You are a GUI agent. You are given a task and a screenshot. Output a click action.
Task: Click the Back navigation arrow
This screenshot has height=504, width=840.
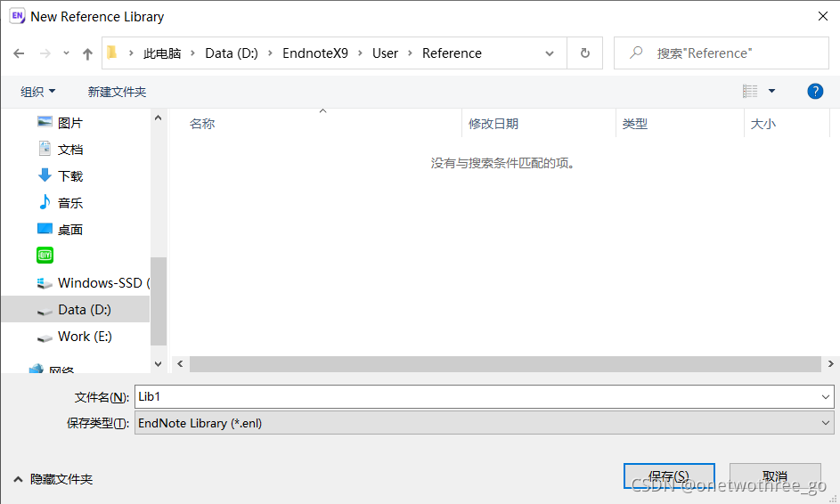[x=19, y=53]
